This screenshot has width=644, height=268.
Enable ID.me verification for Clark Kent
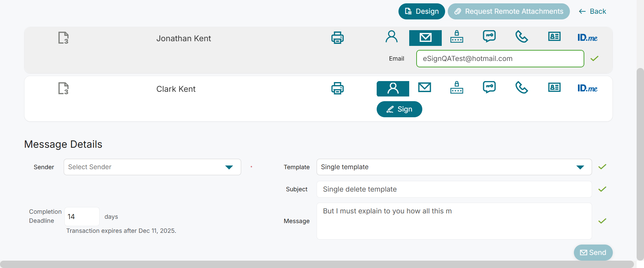587,88
